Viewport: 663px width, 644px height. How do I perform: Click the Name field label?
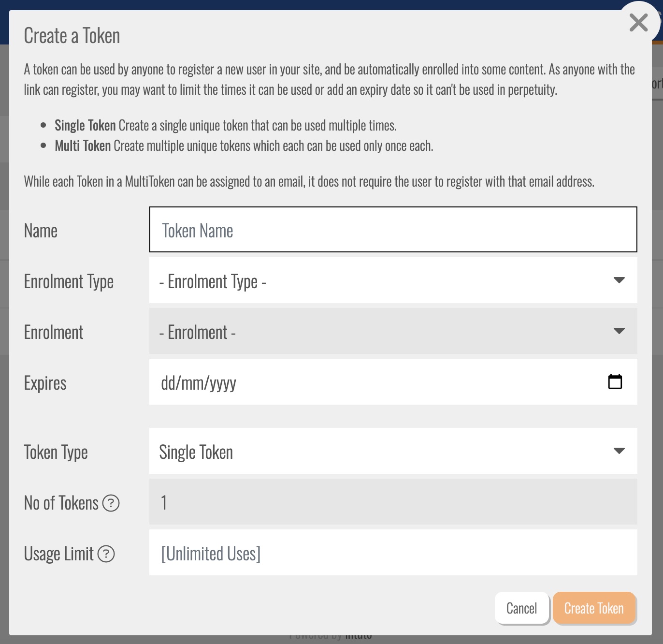(x=41, y=231)
